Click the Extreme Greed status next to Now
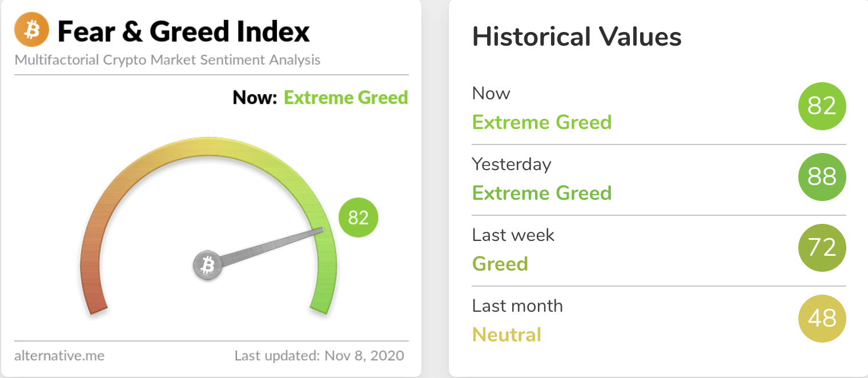Image resolution: width=868 pixels, height=378 pixels. (x=346, y=98)
